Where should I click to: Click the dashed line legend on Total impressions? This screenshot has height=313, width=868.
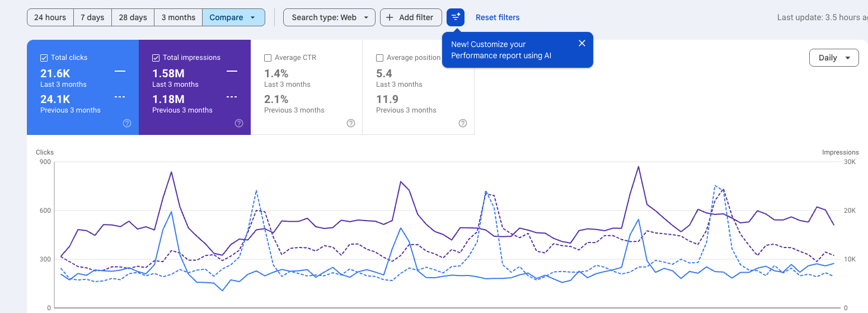click(x=232, y=97)
